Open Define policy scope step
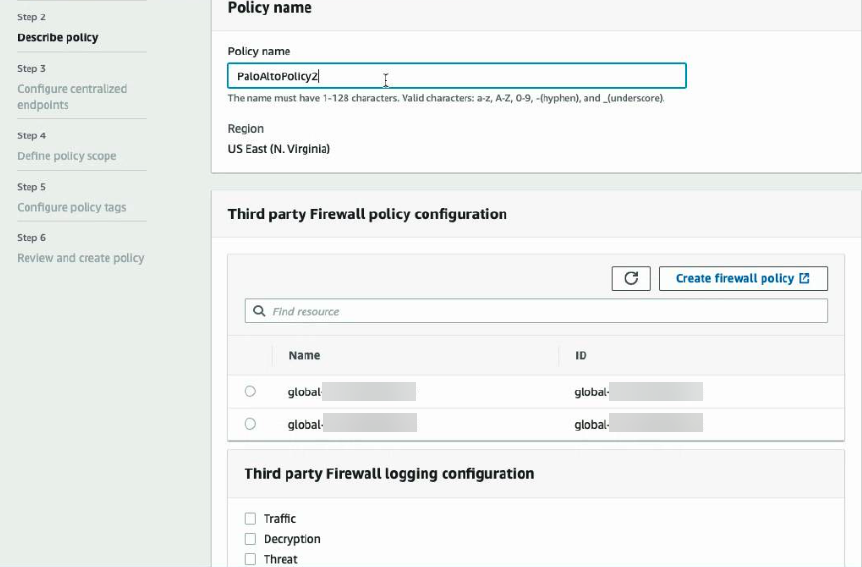Image resolution: width=862 pixels, height=567 pixels. 66,156
